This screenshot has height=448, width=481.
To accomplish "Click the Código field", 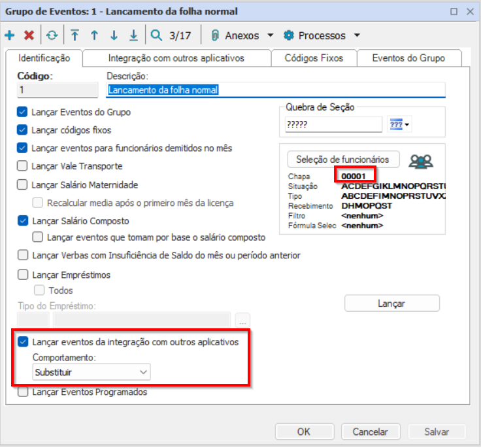I will click(x=58, y=90).
